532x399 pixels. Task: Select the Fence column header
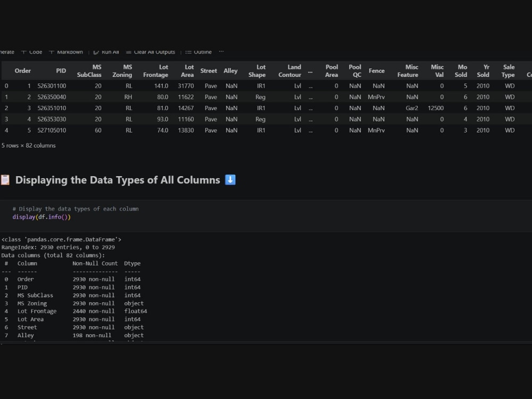point(377,71)
